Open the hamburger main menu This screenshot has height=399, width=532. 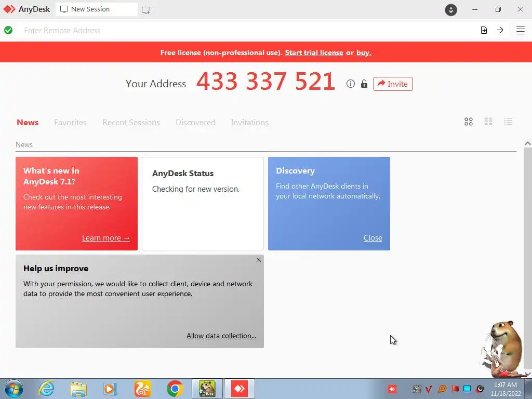(521, 30)
